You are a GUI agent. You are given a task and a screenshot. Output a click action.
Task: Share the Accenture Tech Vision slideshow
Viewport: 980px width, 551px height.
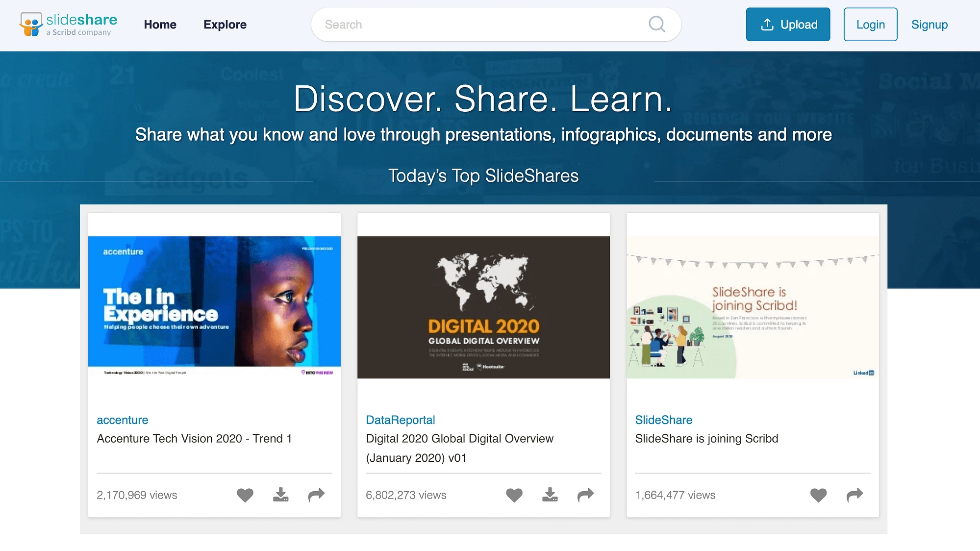point(316,495)
